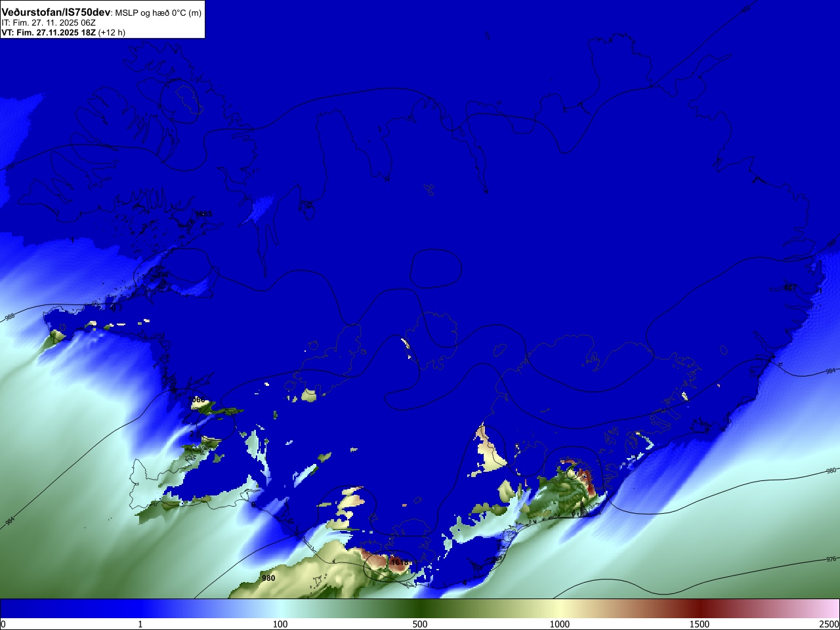The height and width of the screenshot is (630, 840).
Task: Click the '976' isobar label at the right edge
Action: 831,559
